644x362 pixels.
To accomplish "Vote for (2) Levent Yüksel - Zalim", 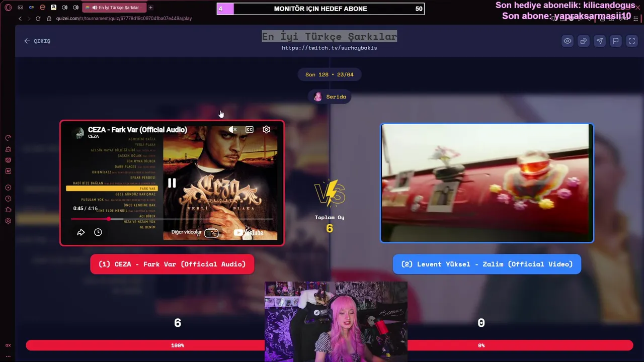I will click(x=487, y=264).
